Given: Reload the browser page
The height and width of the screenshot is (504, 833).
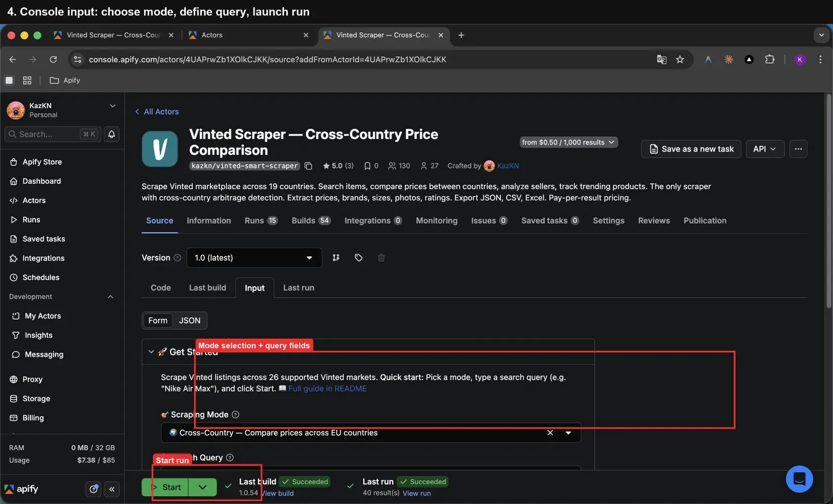Looking at the screenshot, I should [53, 59].
